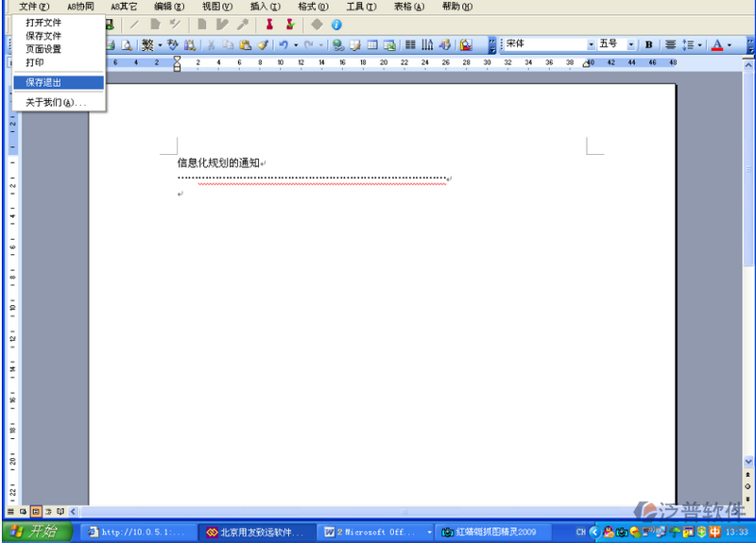Click the Insert Hyperlink globe icon
The image size is (756, 543).
[x=338, y=44]
